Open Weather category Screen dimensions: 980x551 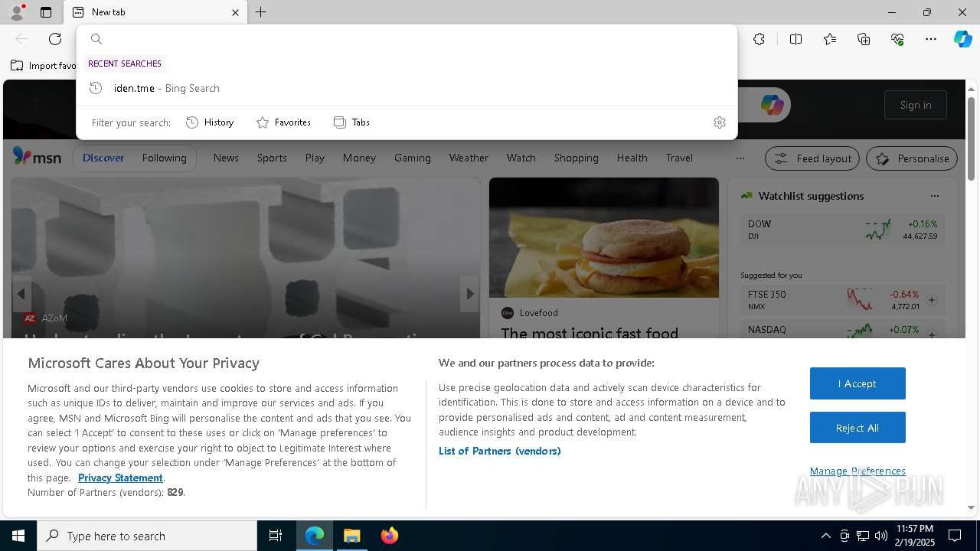469,158
